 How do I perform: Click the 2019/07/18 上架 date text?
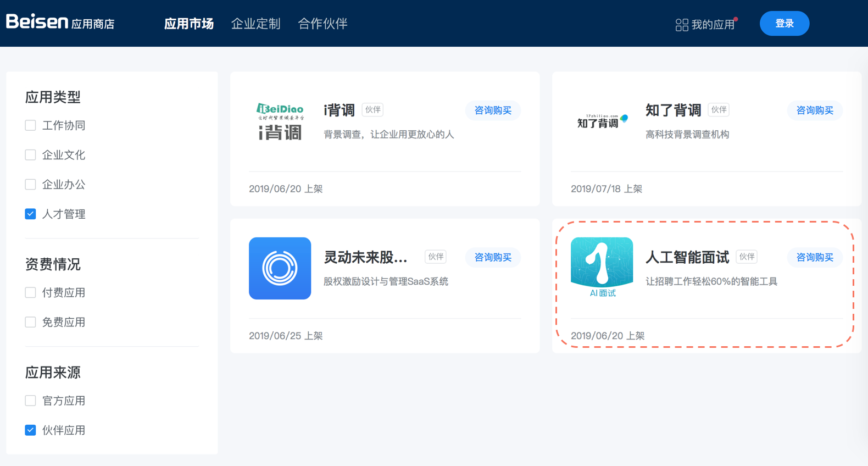point(607,189)
